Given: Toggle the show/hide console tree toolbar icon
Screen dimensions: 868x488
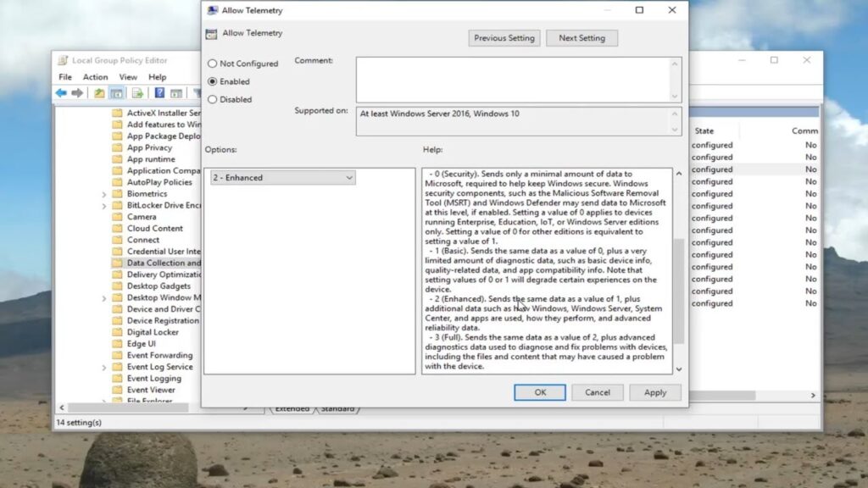Looking at the screenshot, I should pyautogui.click(x=117, y=93).
